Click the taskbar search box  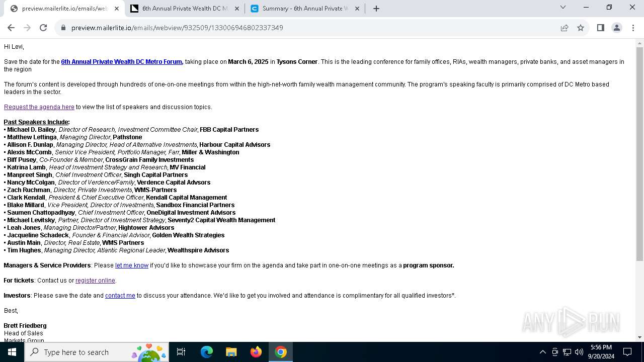[97, 352]
